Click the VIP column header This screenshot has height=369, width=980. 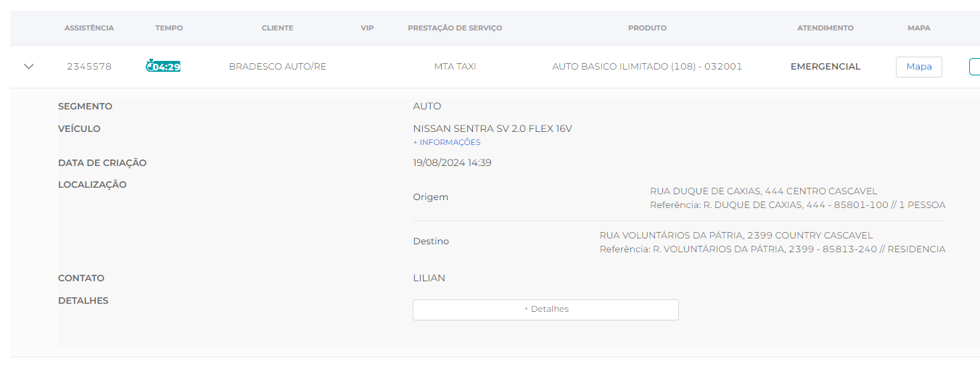click(367, 28)
